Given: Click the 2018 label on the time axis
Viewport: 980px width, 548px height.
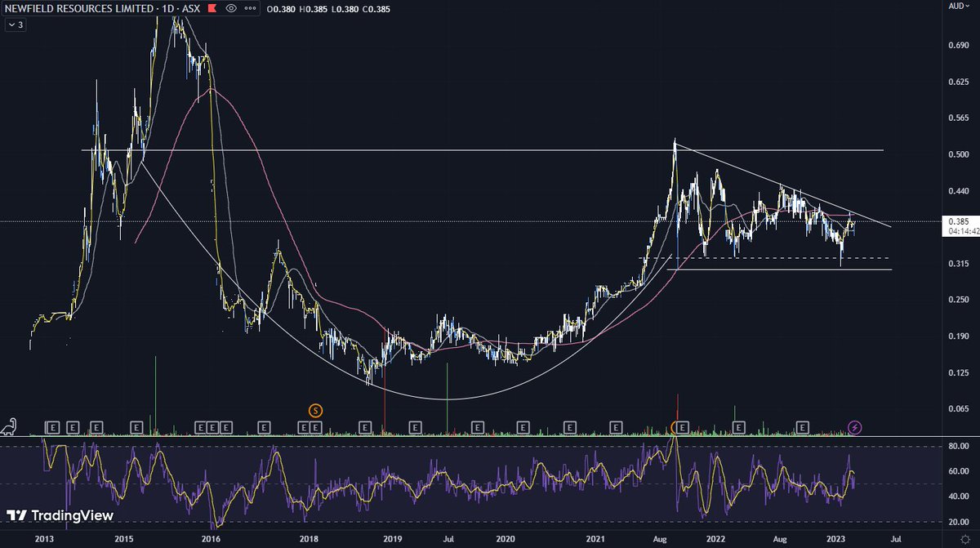Looking at the screenshot, I should pyautogui.click(x=309, y=539).
